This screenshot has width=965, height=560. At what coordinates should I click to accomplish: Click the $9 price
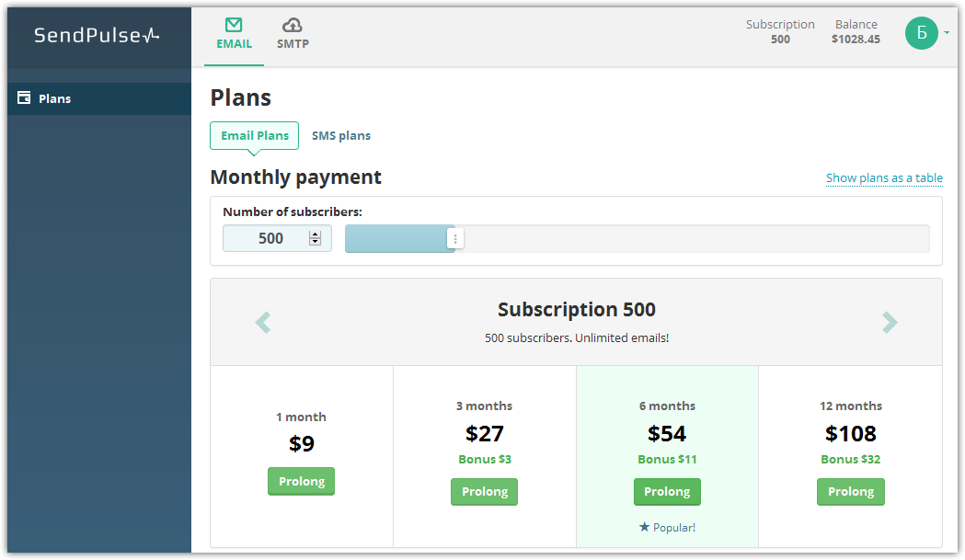click(302, 443)
